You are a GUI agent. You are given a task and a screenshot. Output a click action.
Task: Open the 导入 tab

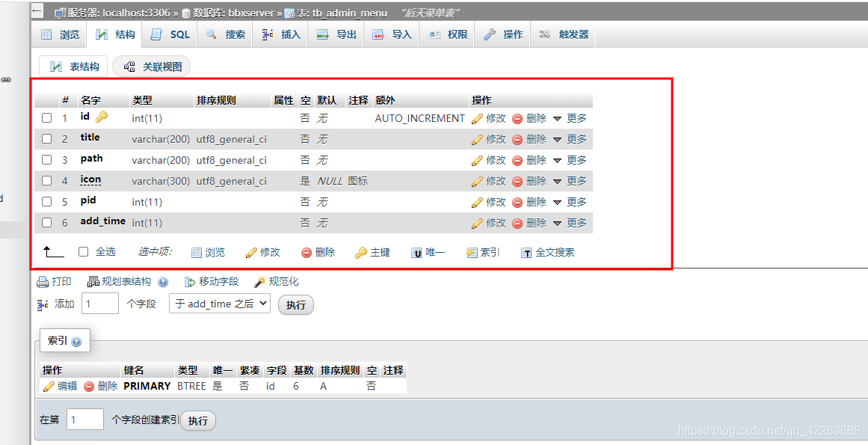click(391, 34)
